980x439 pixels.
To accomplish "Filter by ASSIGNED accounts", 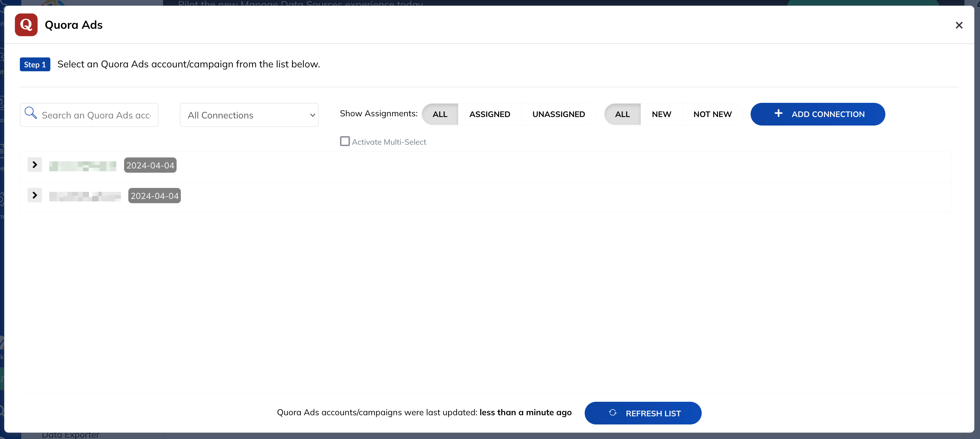I will (x=490, y=114).
